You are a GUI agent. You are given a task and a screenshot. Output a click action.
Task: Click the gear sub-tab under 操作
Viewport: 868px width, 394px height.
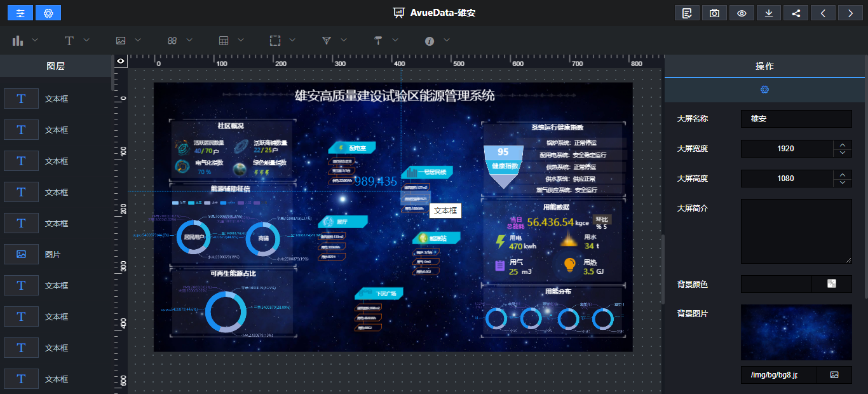click(764, 90)
